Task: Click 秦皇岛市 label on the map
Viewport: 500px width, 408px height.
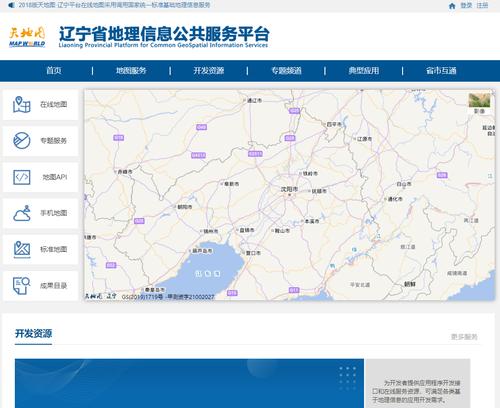Action: point(155,290)
